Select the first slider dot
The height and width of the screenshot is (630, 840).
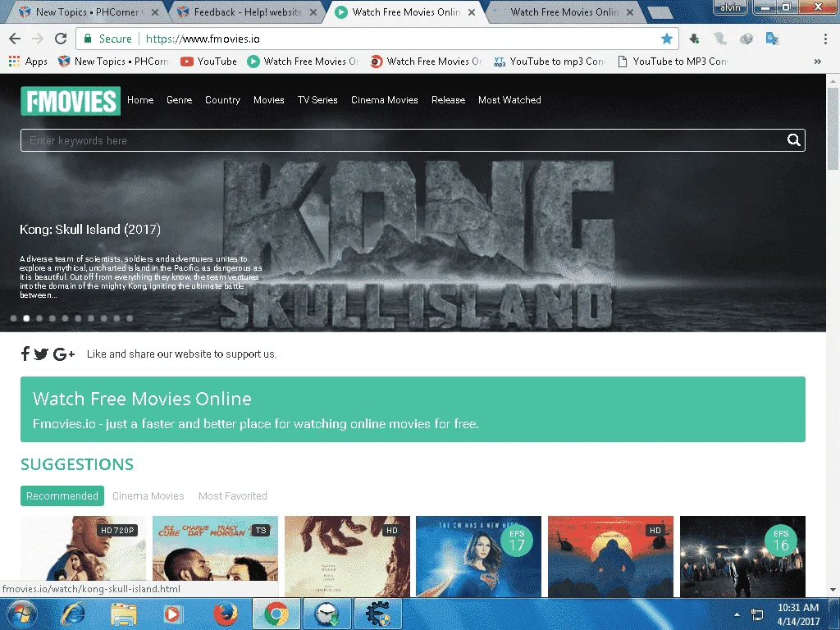coord(13,318)
